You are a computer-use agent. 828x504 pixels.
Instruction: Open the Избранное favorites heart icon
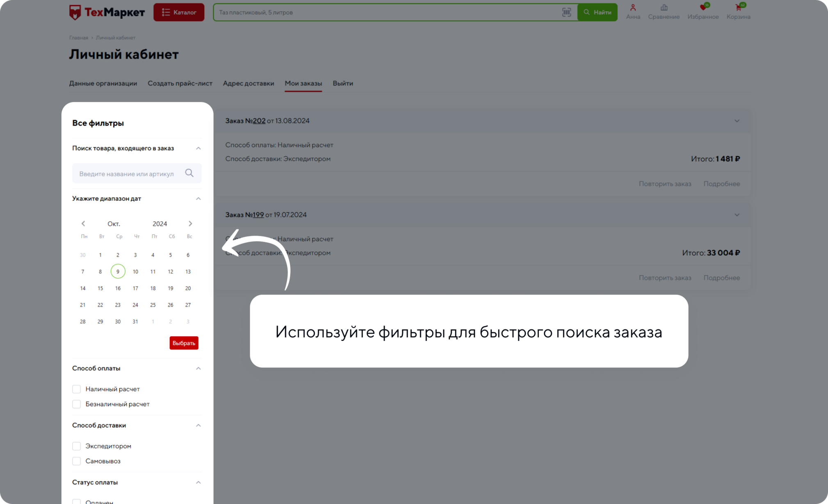(x=703, y=11)
